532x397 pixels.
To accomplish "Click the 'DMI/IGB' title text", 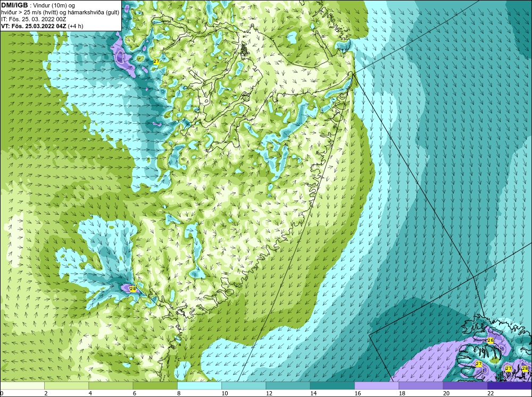I will point(14,5).
